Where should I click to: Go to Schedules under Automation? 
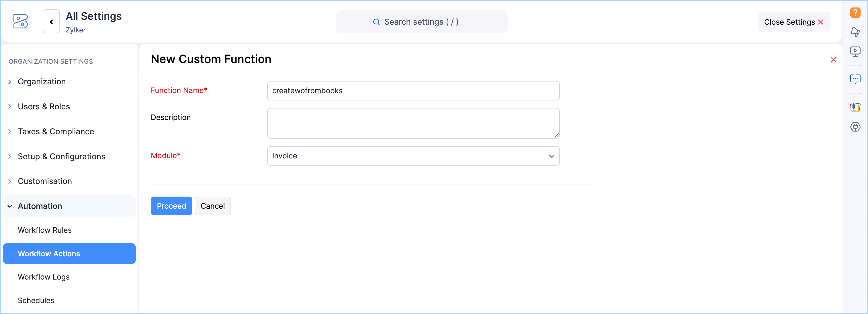pos(36,300)
